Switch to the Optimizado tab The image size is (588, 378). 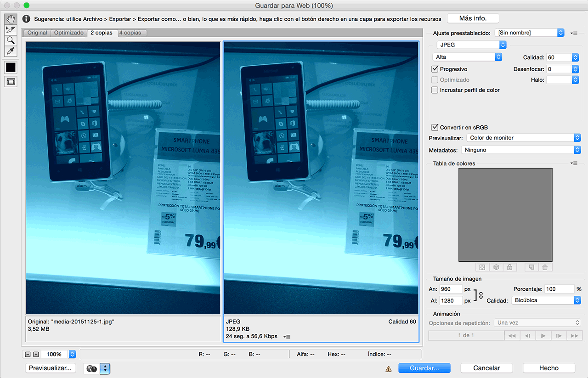(69, 33)
